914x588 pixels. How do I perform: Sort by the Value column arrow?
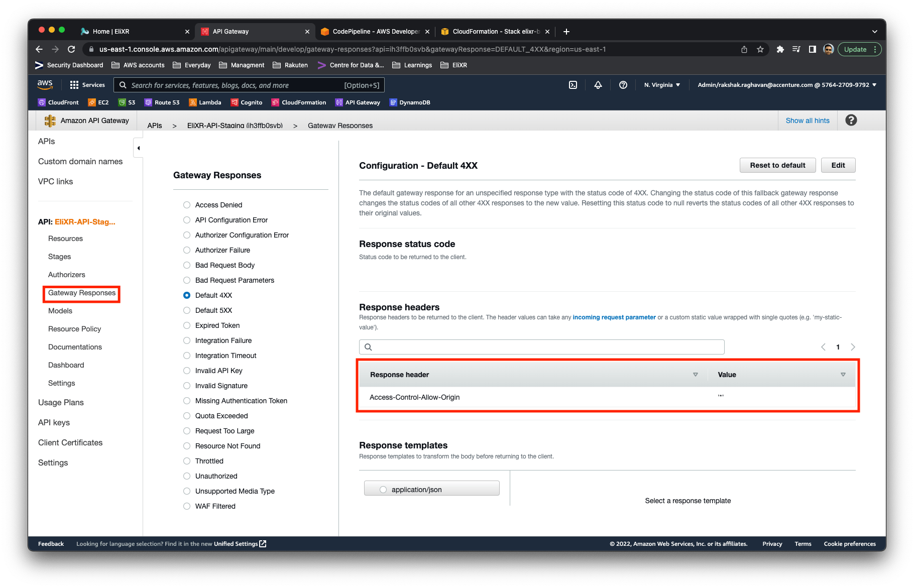click(x=843, y=375)
